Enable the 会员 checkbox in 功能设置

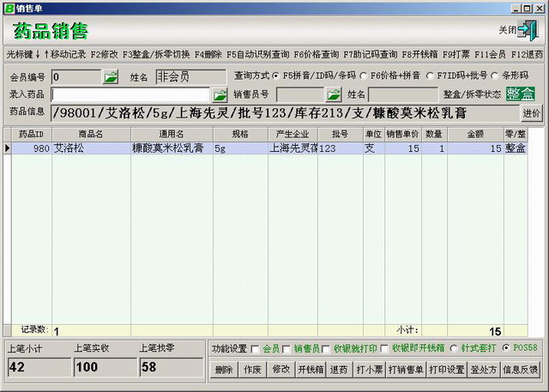pos(255,349)
